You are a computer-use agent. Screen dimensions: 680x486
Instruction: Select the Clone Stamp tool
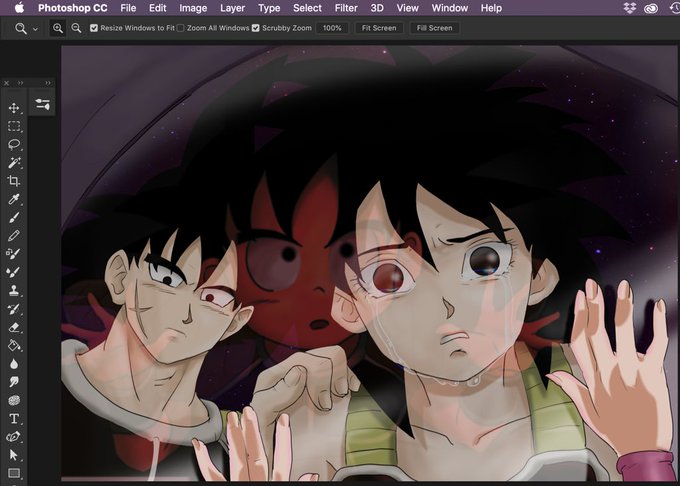[x=14, y=290]
